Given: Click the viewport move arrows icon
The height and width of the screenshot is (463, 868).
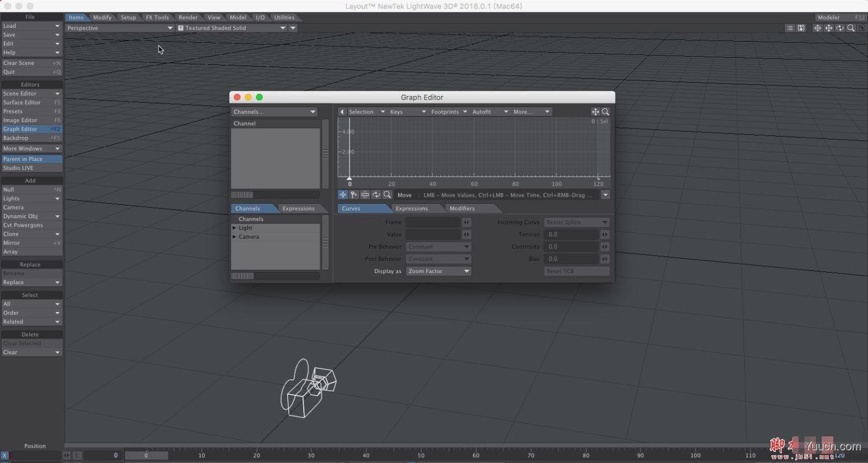Looking at the screenshot, I should click(829, 28).
